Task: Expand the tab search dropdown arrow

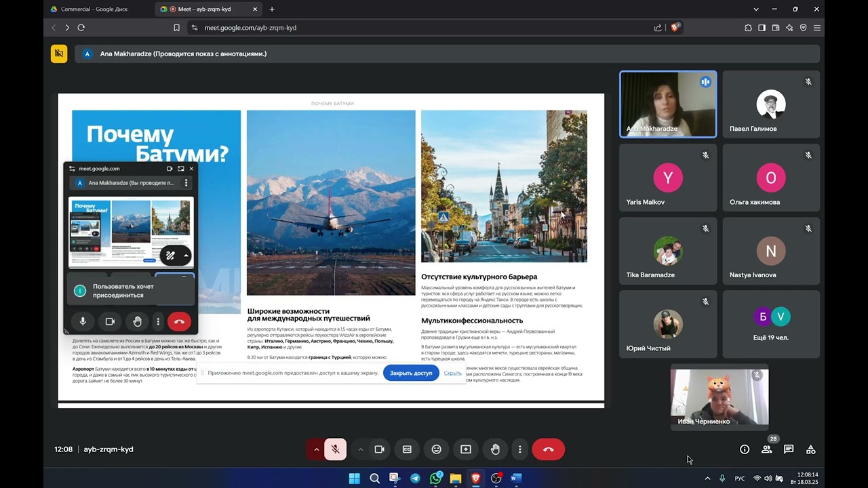Action: pos(756,9)
